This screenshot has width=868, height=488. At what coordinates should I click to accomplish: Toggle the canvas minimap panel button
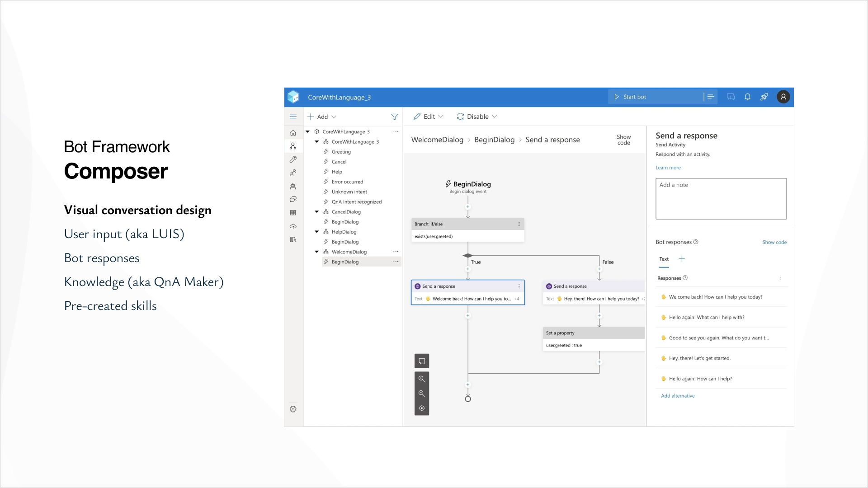422,361
